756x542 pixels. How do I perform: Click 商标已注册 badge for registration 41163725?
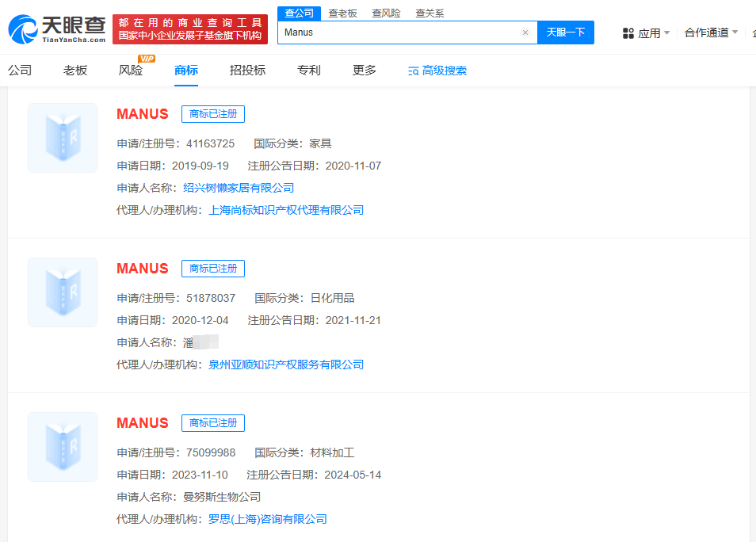213,114
